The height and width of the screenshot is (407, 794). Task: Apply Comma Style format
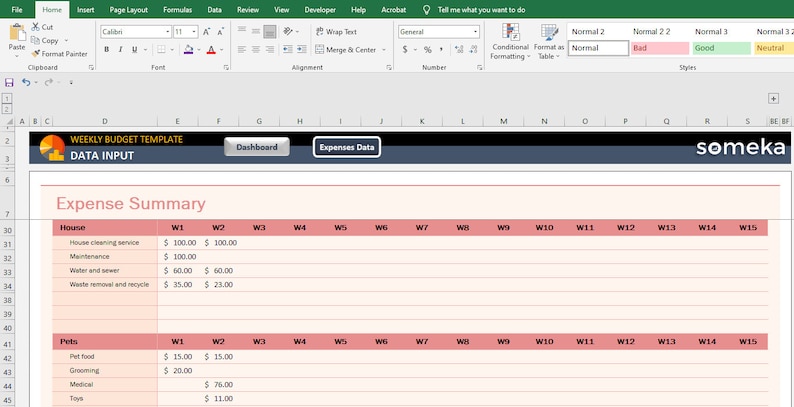[442, 50]
